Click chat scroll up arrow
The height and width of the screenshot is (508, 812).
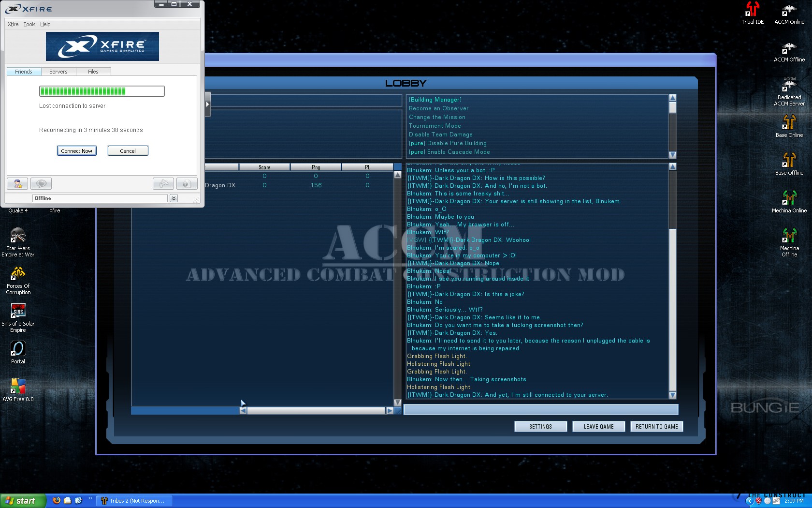pyautogui.click(x=672, y=166)
